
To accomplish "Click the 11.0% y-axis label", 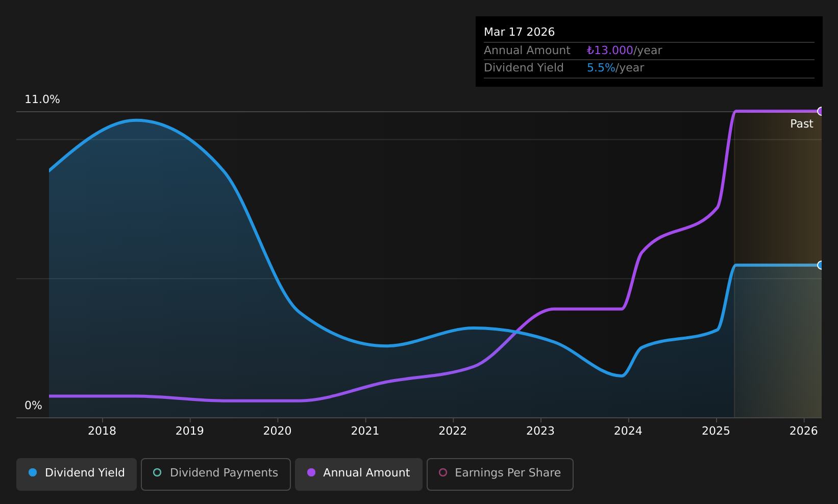I will click(x=42, y=99).
